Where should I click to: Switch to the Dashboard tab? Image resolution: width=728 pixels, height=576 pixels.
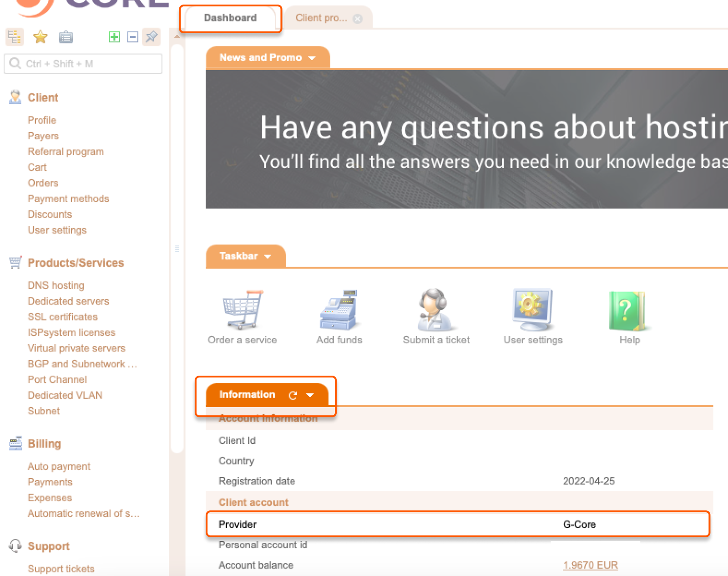[230, 18]
